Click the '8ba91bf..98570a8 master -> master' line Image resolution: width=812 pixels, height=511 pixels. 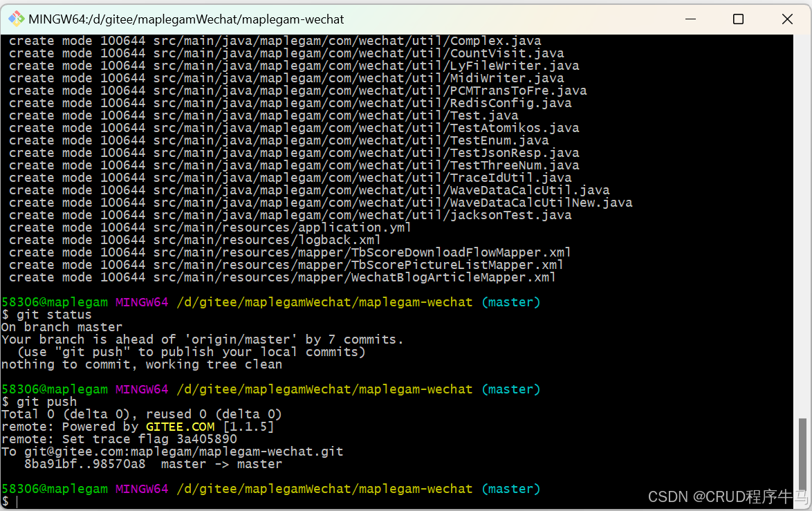[154, 464]
